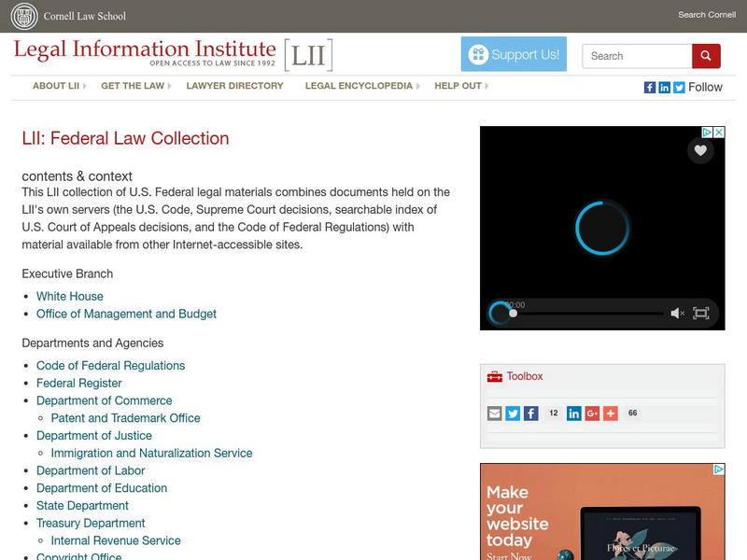Share the page on Facebook

pyautogui.click(x=530, y=413)
